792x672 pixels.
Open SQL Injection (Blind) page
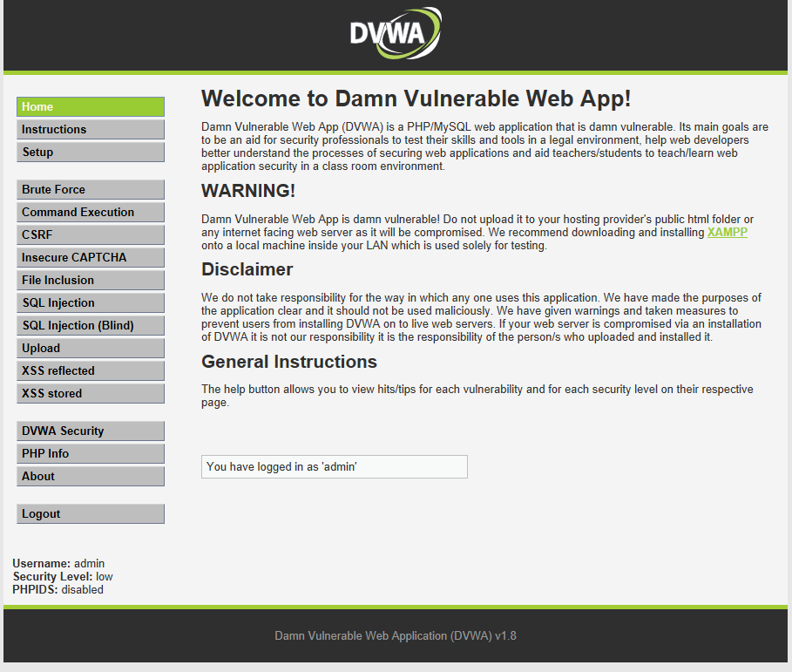coord(91,325)
